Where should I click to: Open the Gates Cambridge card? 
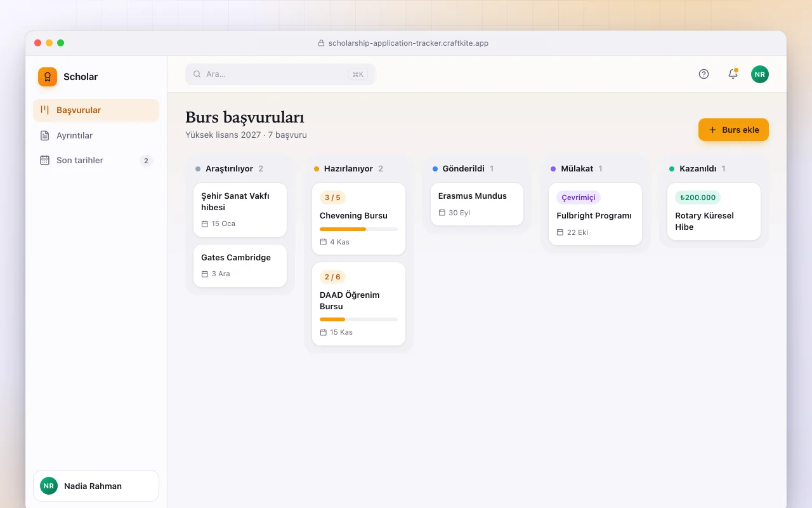tap(240, 266)
